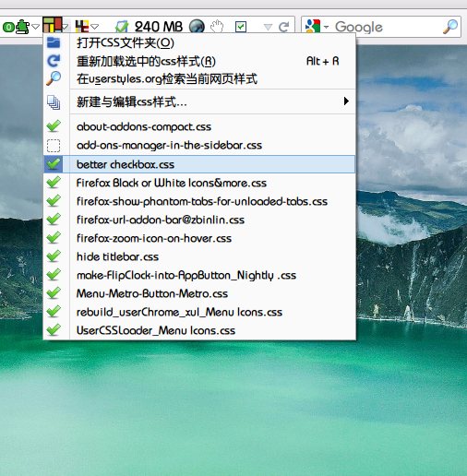Toggle firefox-show-phantom-tabs-for-unloaded-tabs.css checkmark
Image resolution: width=467 pixels, height=476 pixels.
tap(54, 200)
